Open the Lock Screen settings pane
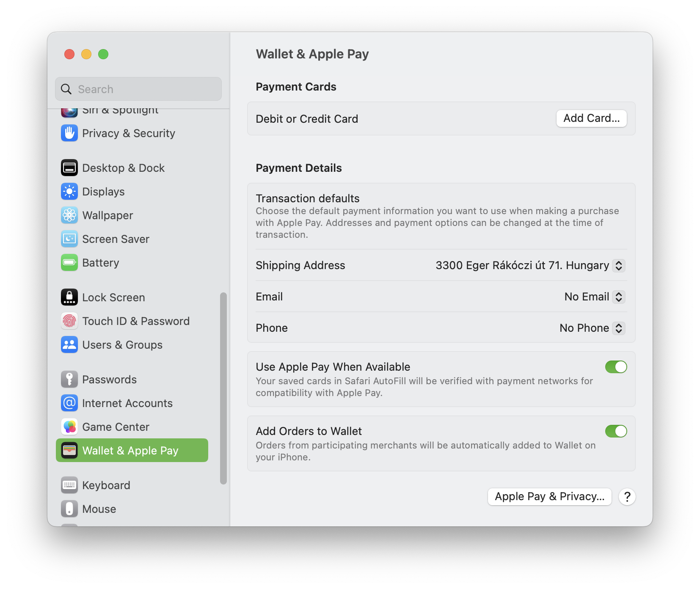This screenshot has width=700, height=589. (x=114, y=297)
